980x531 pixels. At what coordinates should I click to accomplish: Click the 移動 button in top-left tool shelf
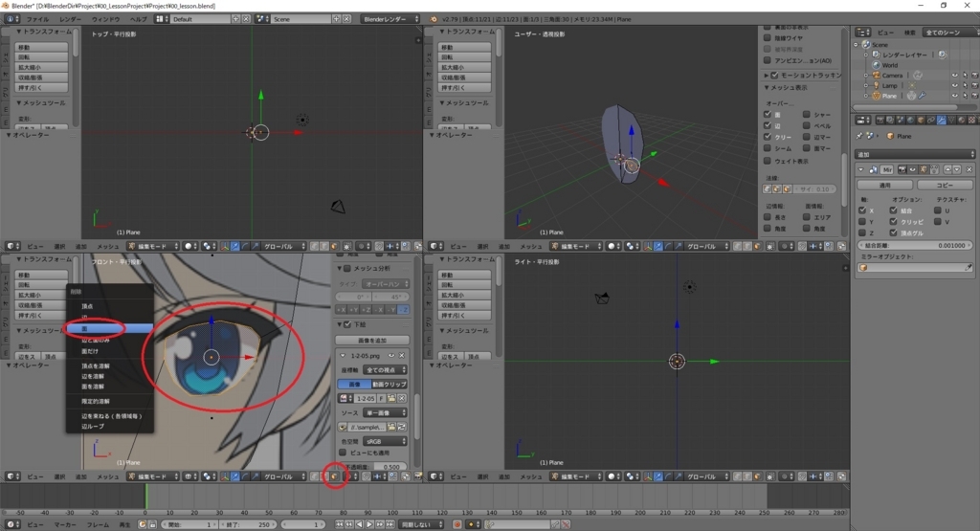(x=41, y=47)
